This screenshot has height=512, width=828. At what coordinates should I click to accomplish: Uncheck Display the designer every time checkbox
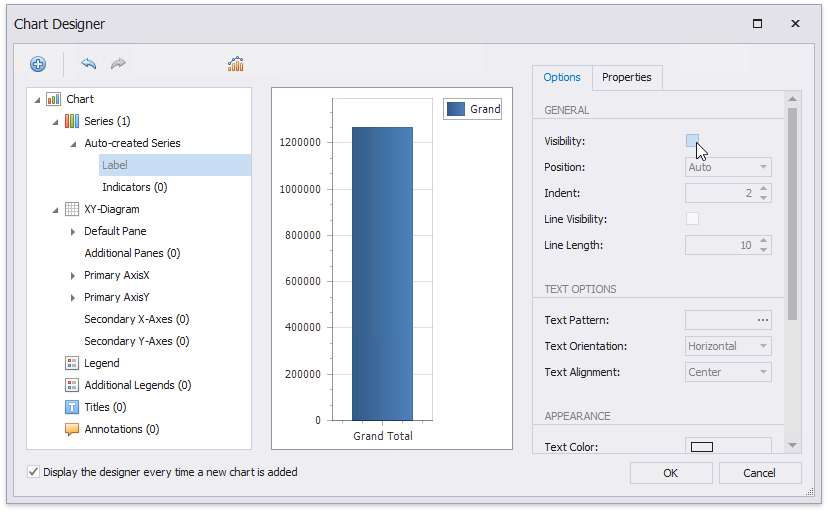pos(35,472)
